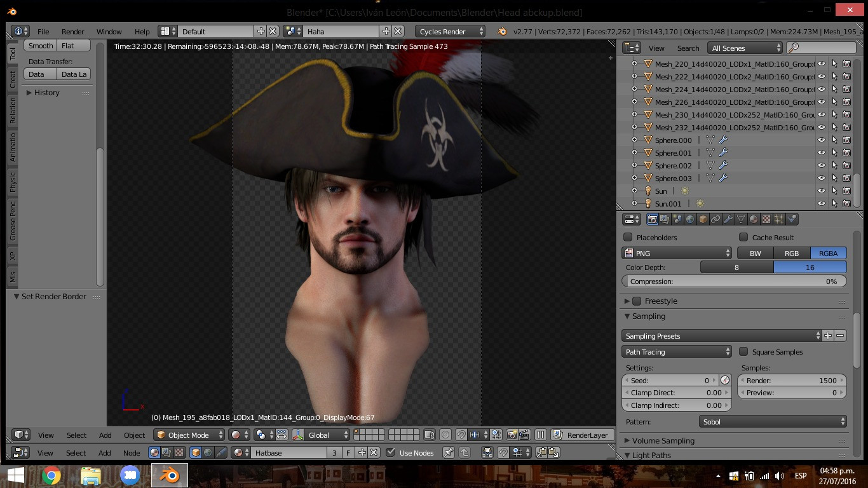Open the Mesh Data properties tab (triangle icon)
The height and width of the screenshot is (488, 868).
(x=741, y=219)
